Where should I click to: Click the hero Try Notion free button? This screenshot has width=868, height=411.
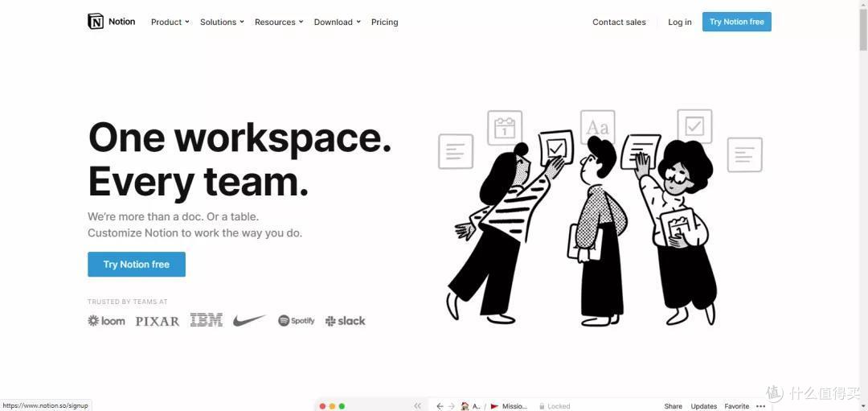(x=137, y=265)
